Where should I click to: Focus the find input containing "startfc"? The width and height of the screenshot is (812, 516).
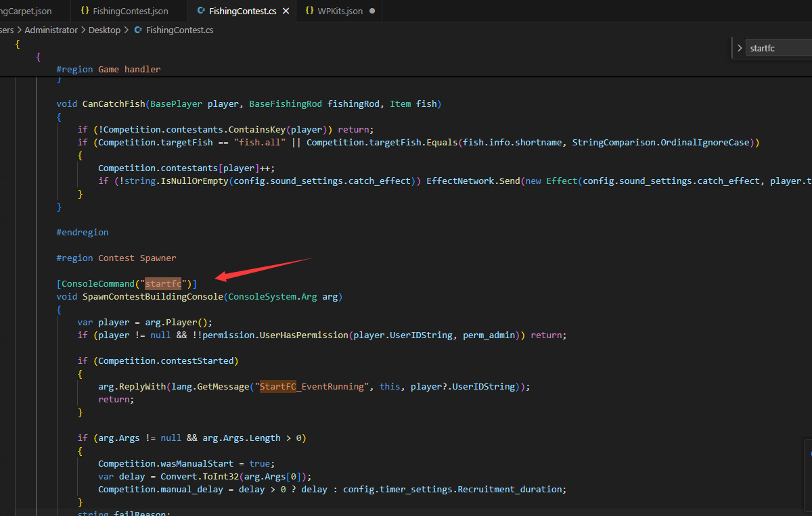[778, 48]
